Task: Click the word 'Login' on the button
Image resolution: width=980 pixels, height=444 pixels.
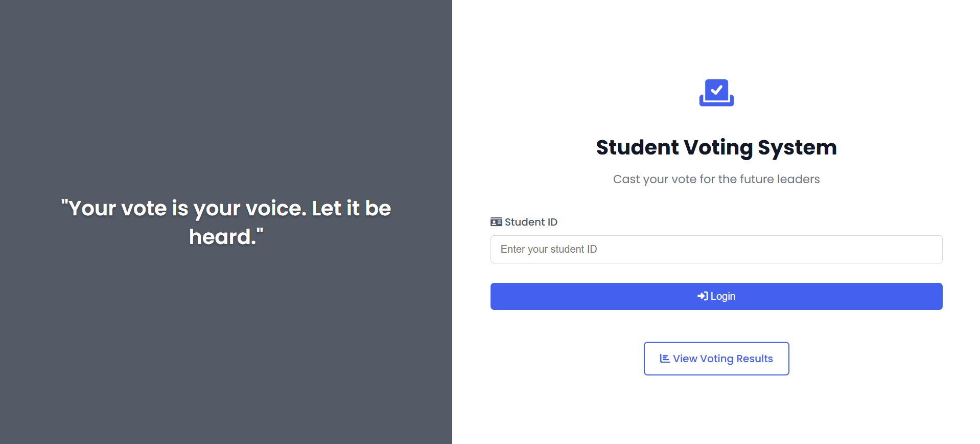Action: pyautogui.click(x=723, y=296)
